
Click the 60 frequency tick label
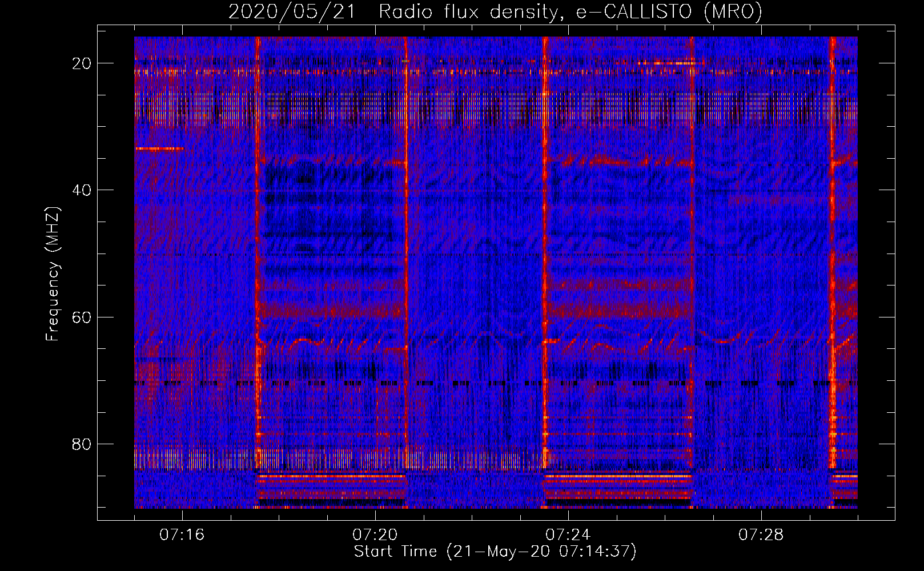[x=82, y=317]
